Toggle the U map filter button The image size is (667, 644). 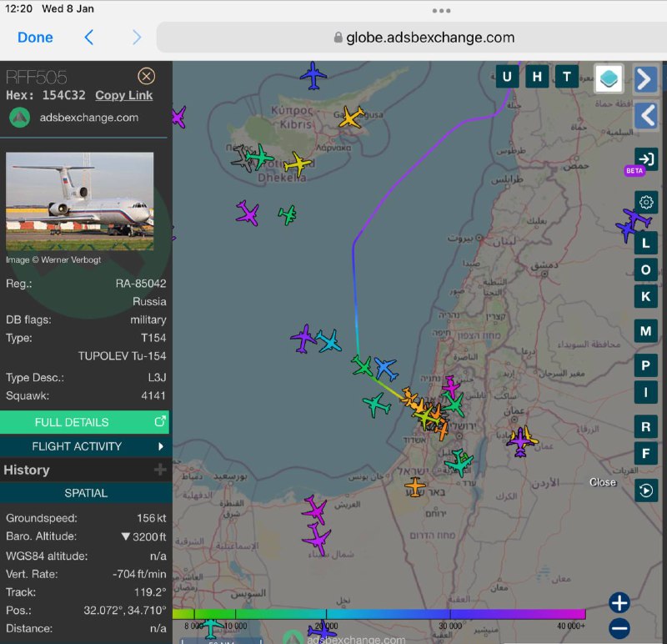[x=507, y=77]
